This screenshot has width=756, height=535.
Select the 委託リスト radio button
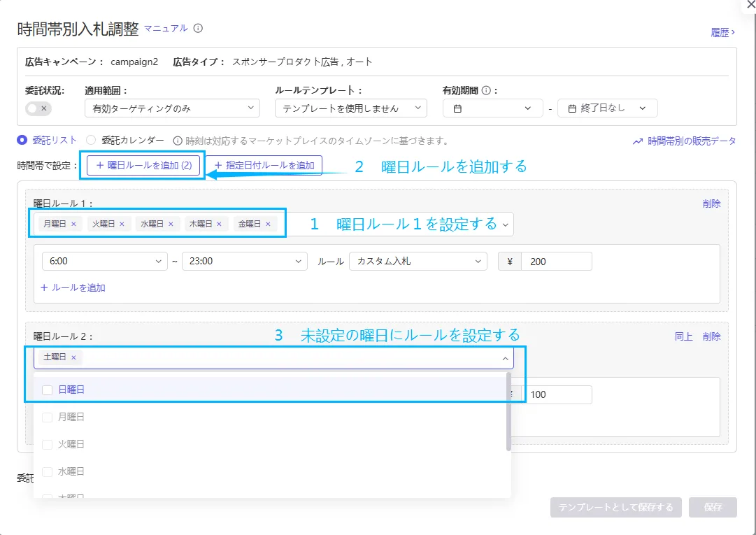pos(22,141)
